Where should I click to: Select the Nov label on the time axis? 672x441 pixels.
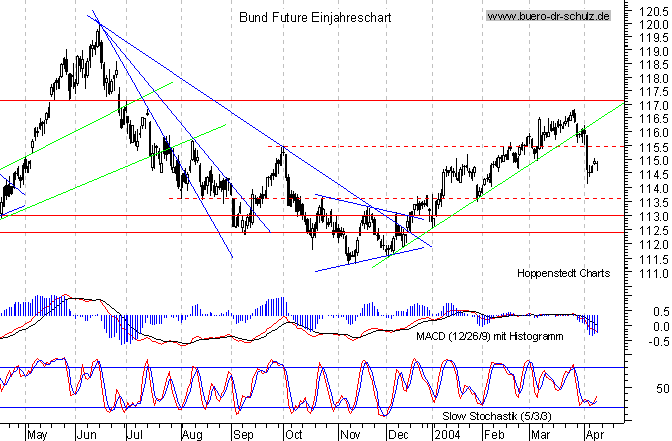tap(347, 434)
